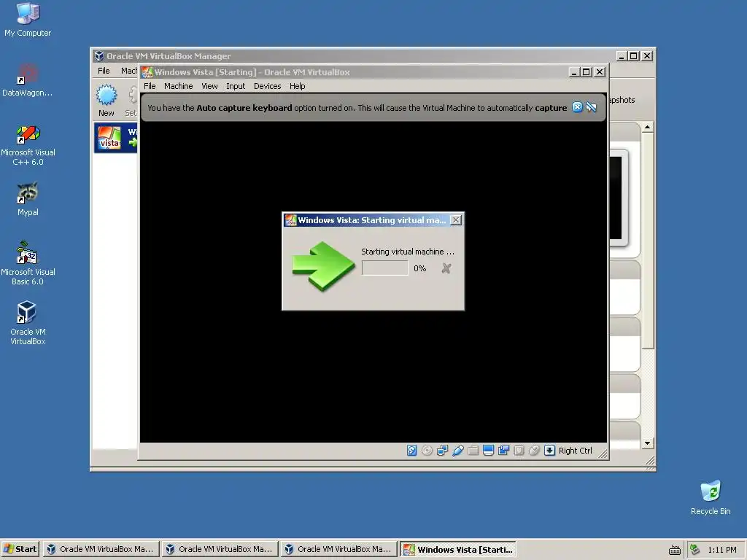Select the Microsoft Visual C++ 6.0 shortcut
Screen dimensions: 747x560
coord(28,145)
